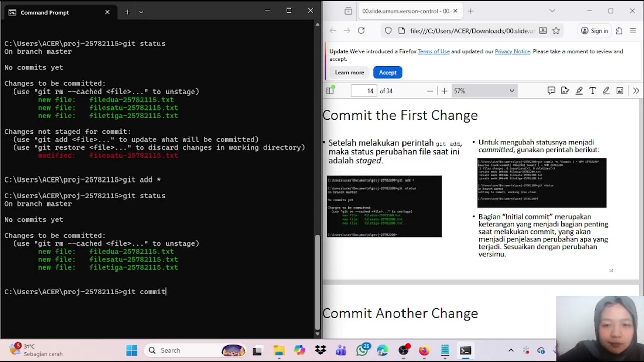Open the Windows Start menu
Screen dimensions: 644x362
[132, 350]
